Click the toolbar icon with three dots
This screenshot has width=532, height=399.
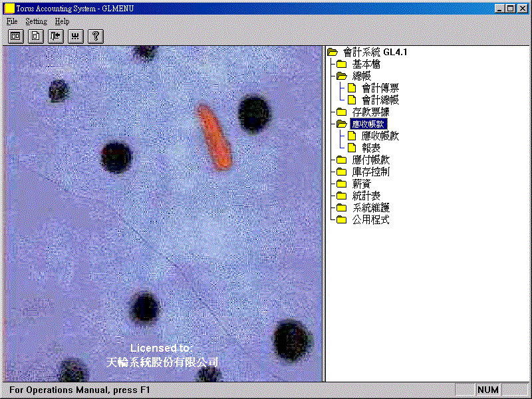click(x=76, y=37)
